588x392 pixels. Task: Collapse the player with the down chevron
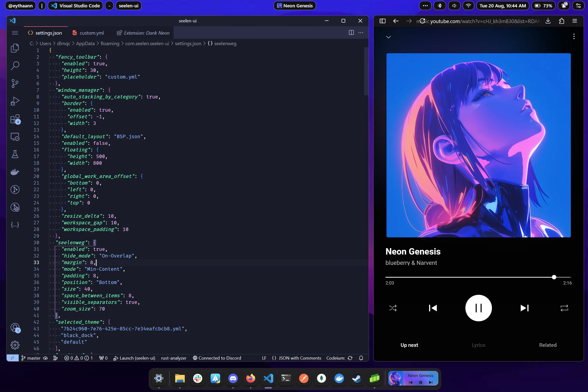click(x=388, y=37)
